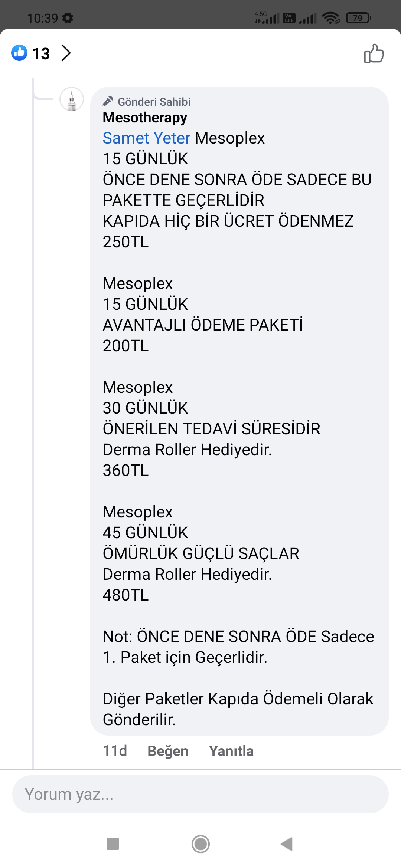
Task: Open the Mesotherapy profile picture
Action: (x=72, y=99)
